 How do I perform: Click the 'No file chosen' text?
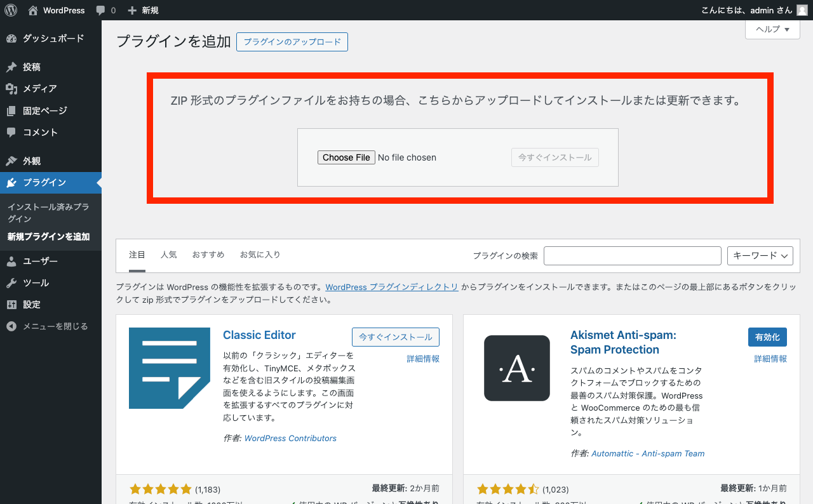coord(407,157)
